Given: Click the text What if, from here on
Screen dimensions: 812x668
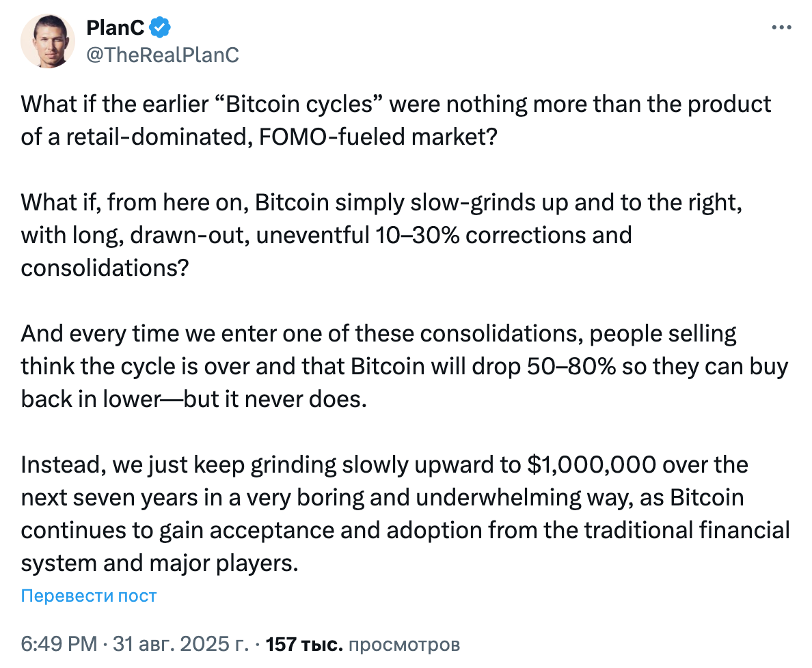Looking at the screenshot, I should [x=132, y=203].
